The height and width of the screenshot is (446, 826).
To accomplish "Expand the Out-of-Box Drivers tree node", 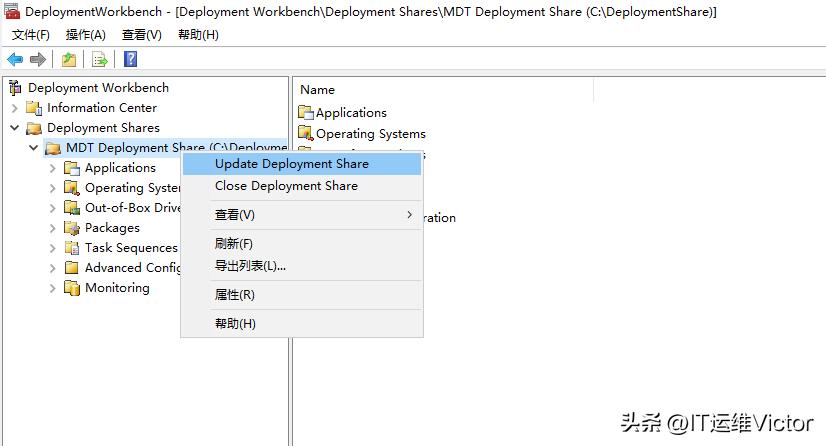I will pos(53,208).
